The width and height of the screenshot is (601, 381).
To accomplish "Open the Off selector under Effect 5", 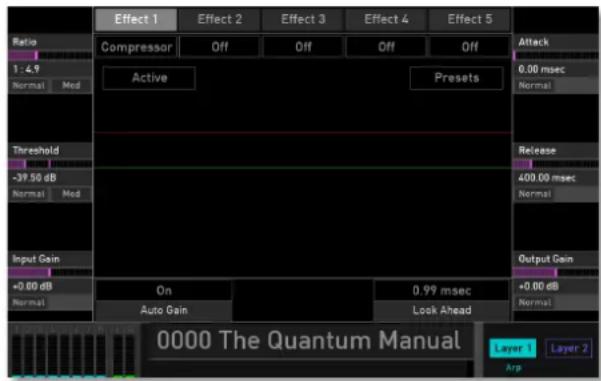I will tap(470, 47).
